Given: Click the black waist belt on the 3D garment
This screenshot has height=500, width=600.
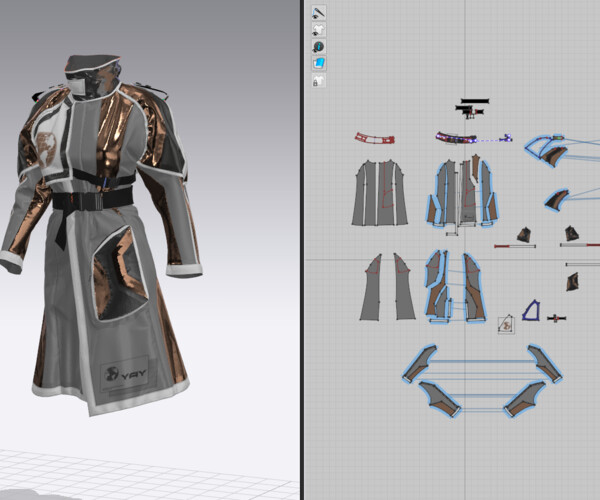Looking at the screenshot, I should click(93, 200).
